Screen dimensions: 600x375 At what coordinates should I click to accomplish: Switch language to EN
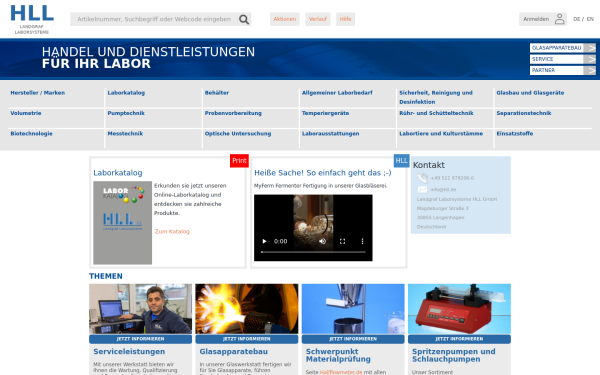(x=590, y=19)
